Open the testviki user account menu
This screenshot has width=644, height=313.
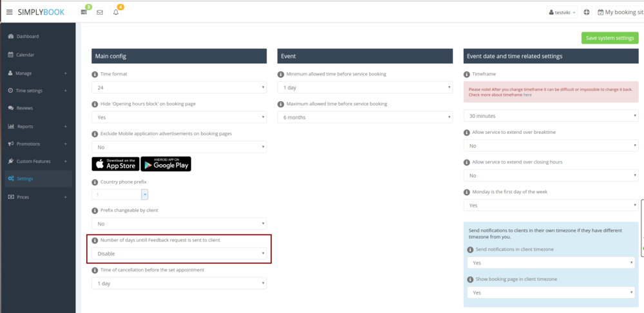561,12
